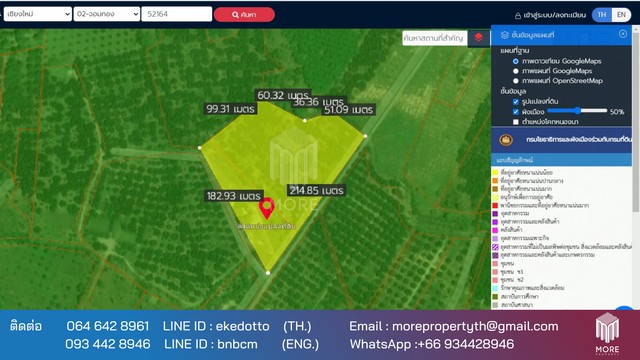Enable the unchecked third layer checkbox
Screen dimensions: 640x360
pyautogui.click(x=516, y=122)
